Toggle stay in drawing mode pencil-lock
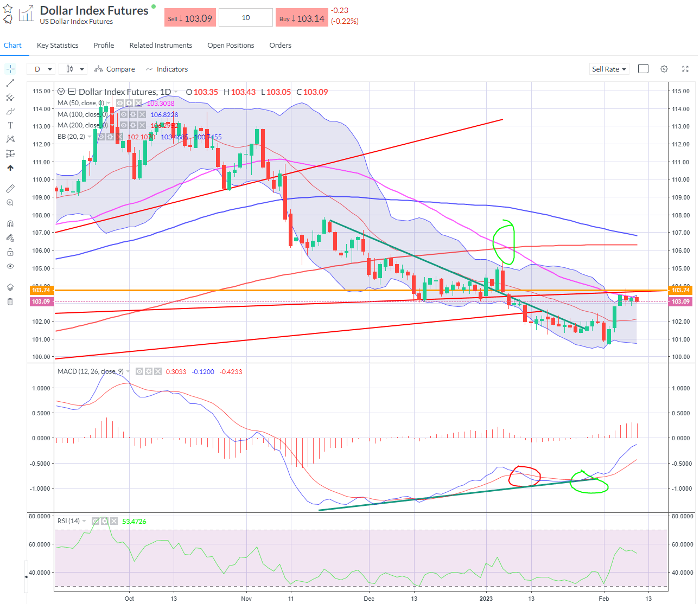The width and height of the screenshot is (700, 604). [10, 238]
